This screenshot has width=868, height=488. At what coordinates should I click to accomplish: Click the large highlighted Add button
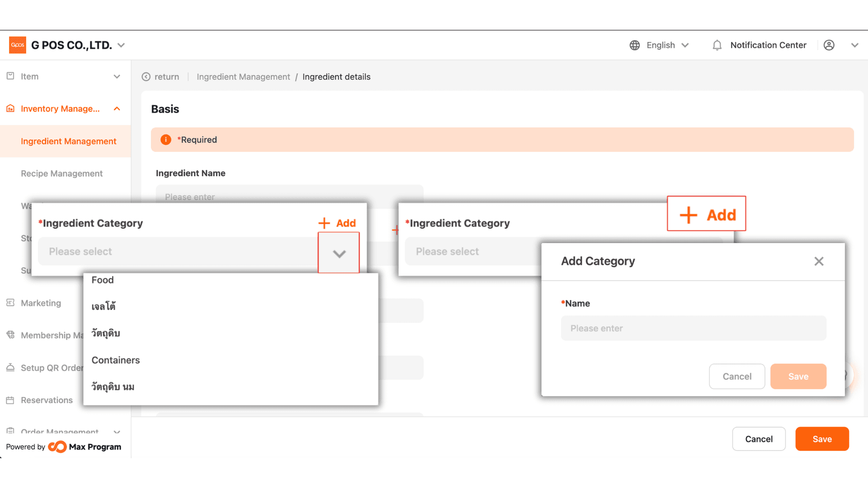[x=707, y=214]
